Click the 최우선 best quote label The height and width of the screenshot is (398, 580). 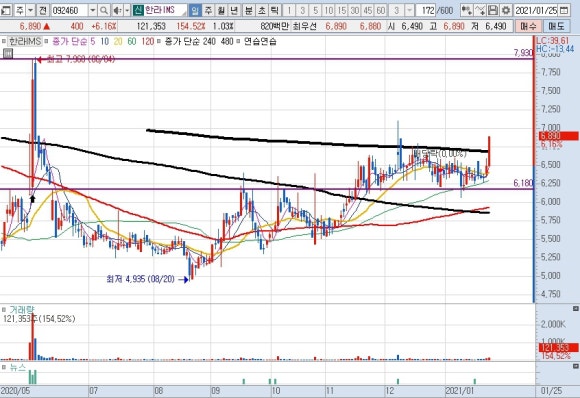(304, 26)
